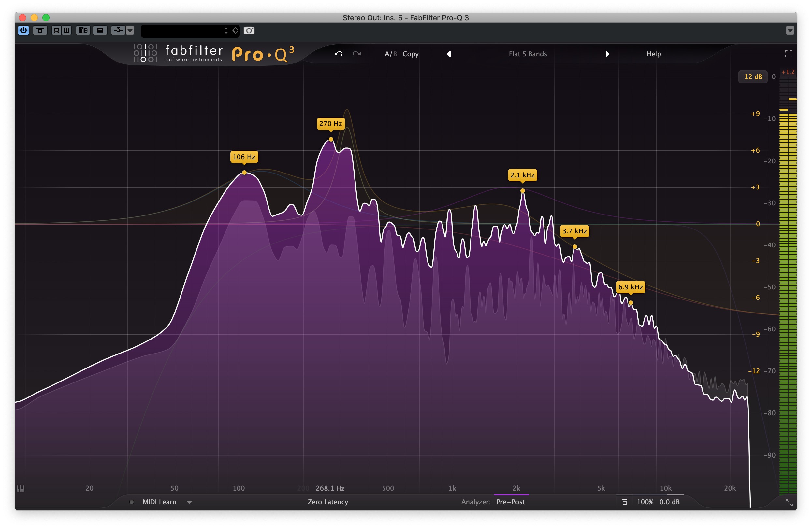The width and height of the screenshot is (812, 528).
Task: Click the undo arrow in Pro-Q 3
Action: click(x=338, y=54)
